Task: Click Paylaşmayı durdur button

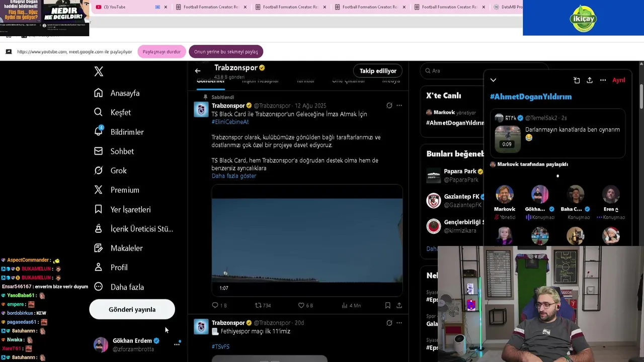Action: tap(162, 52)
